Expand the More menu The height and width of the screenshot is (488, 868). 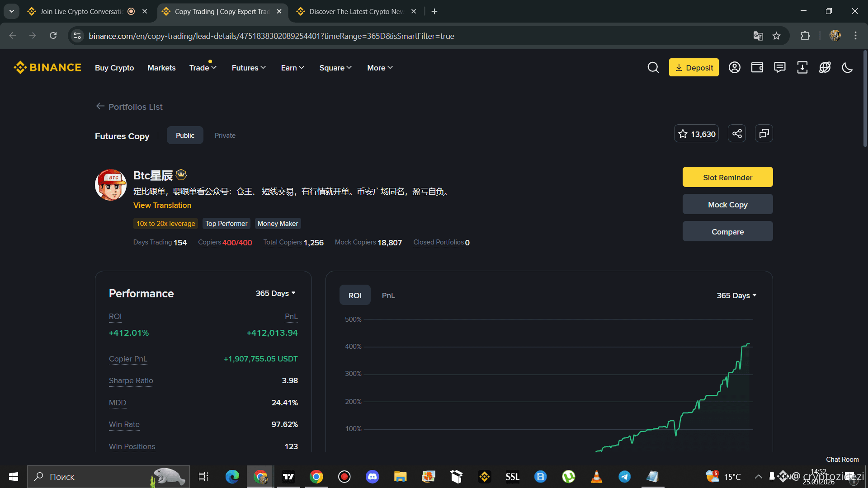[380, 68]
